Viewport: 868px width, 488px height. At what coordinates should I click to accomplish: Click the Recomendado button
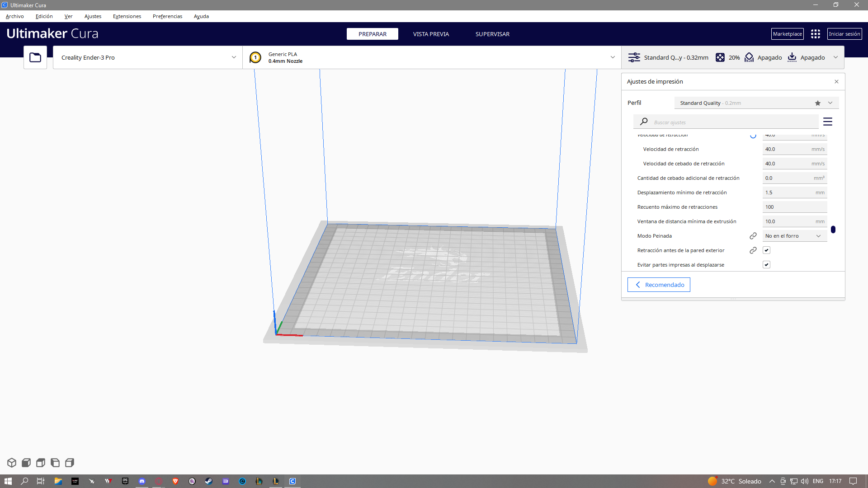coord(659,285)
